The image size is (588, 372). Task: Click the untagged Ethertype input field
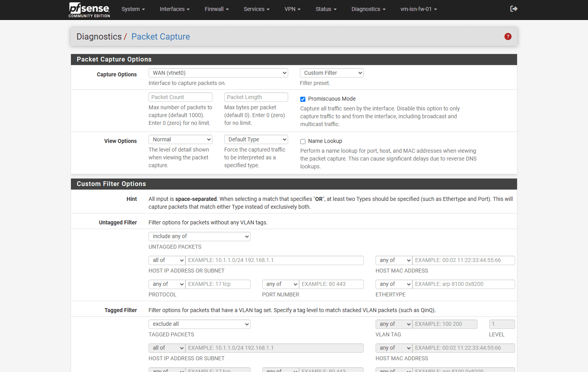464,284
